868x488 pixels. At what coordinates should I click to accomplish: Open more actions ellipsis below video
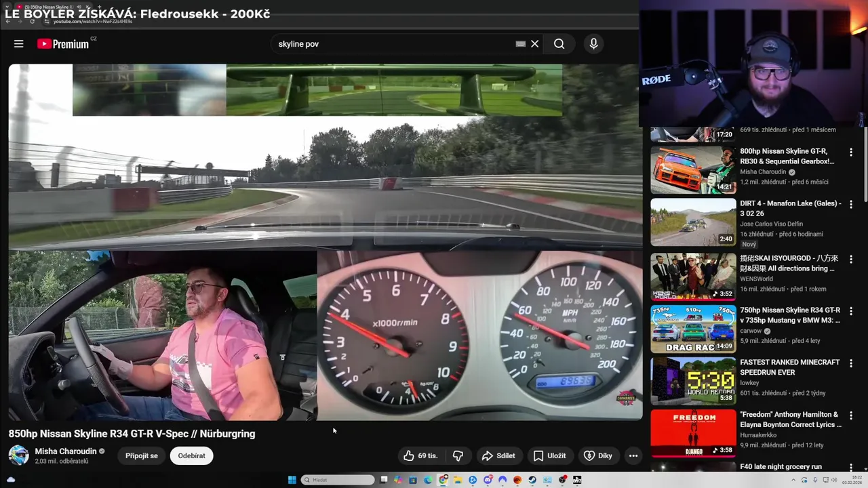pyautogui.click(x=633, y=455)
